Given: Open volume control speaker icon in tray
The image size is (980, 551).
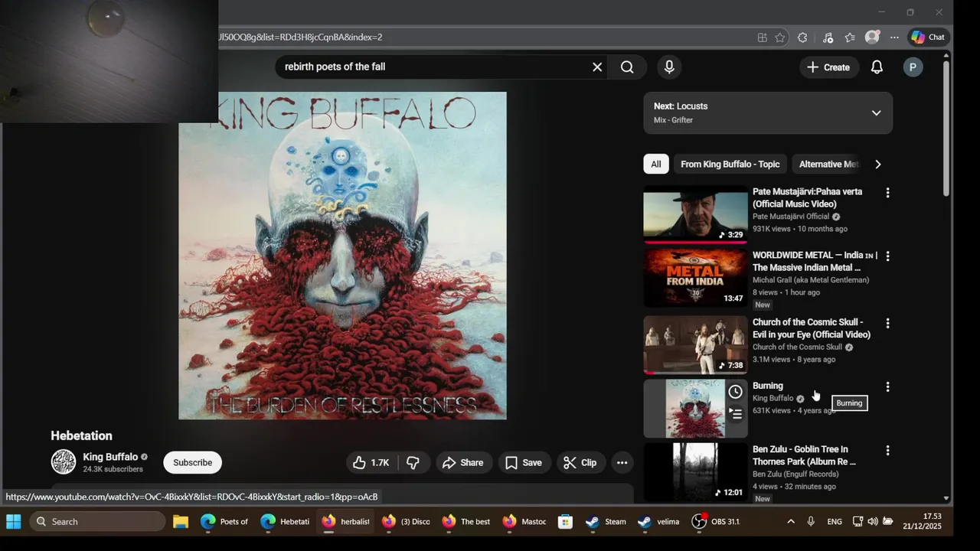Looking at the screenshot, I should coord(872,522).
